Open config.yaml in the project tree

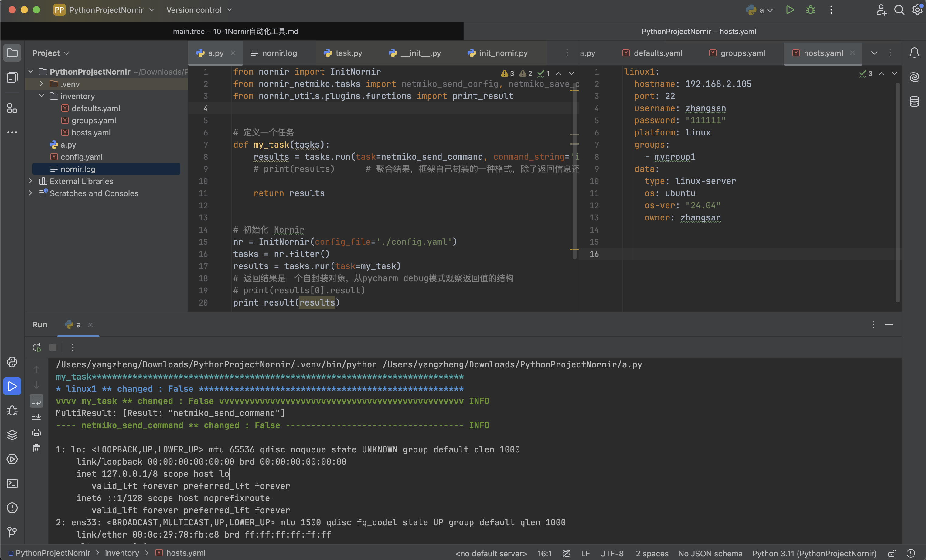tap(82, 157)
